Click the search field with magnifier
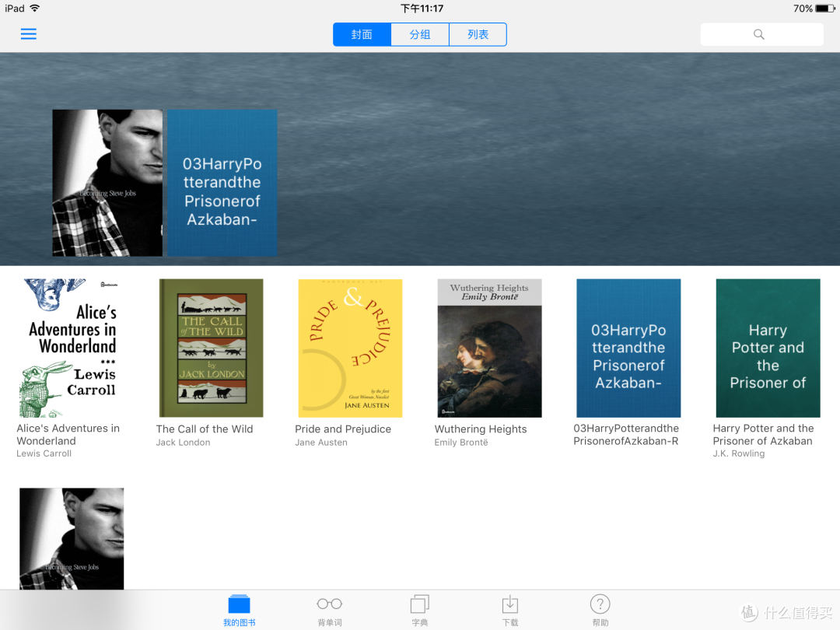 [x=761, y=34]
